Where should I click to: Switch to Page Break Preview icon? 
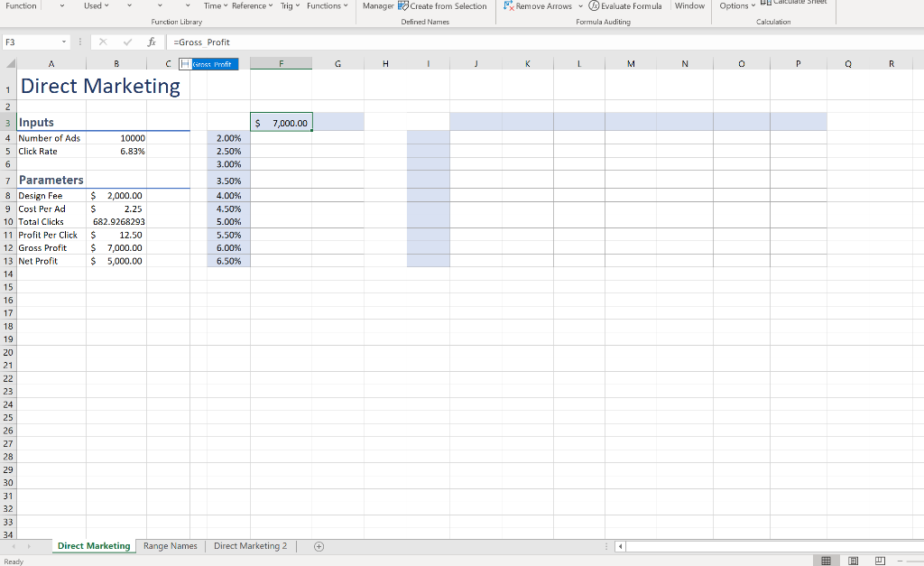click(880, 560)
